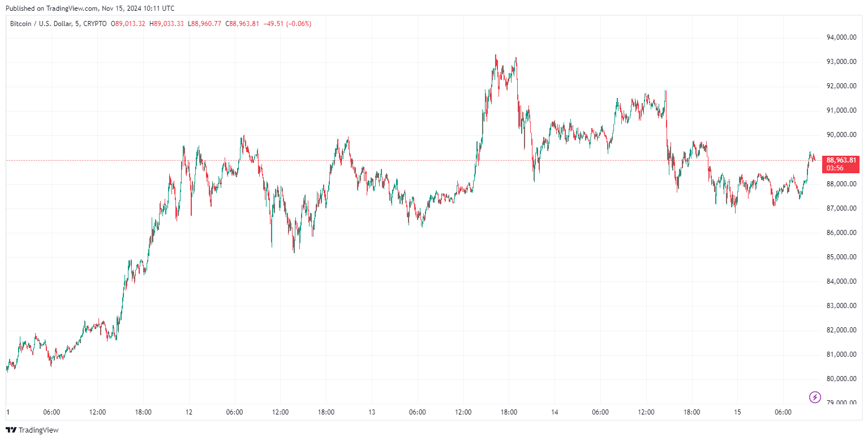Click the high value H89,033.33

pyautogui.click(x=166, y=24)
